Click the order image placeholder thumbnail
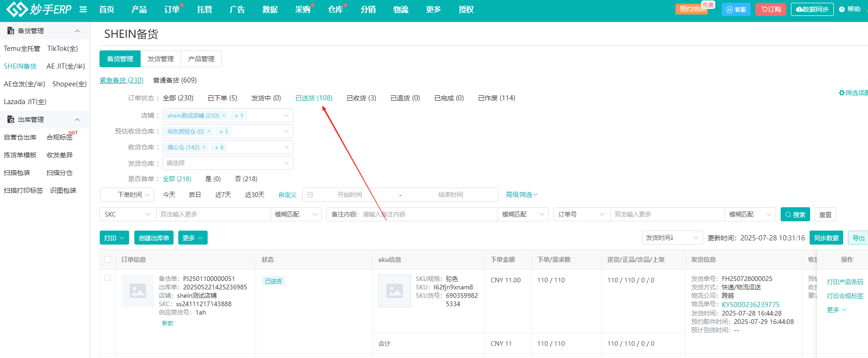Viewport: 868px width, 358px height. (138, 291)
